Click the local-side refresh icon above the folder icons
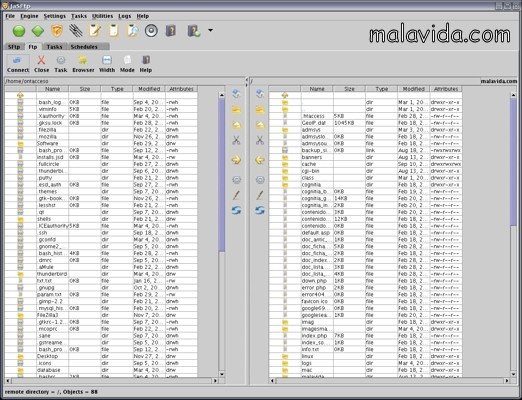 click(236, 94)
